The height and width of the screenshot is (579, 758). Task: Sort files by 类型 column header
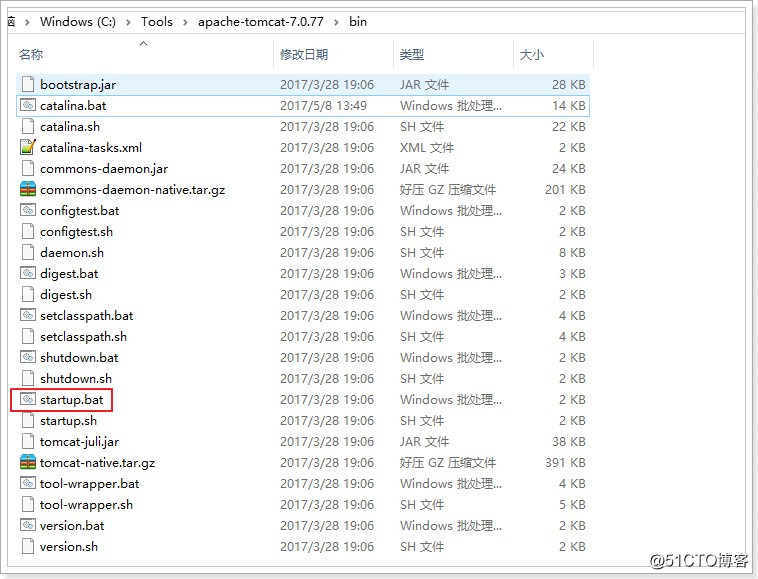point(412,55)
